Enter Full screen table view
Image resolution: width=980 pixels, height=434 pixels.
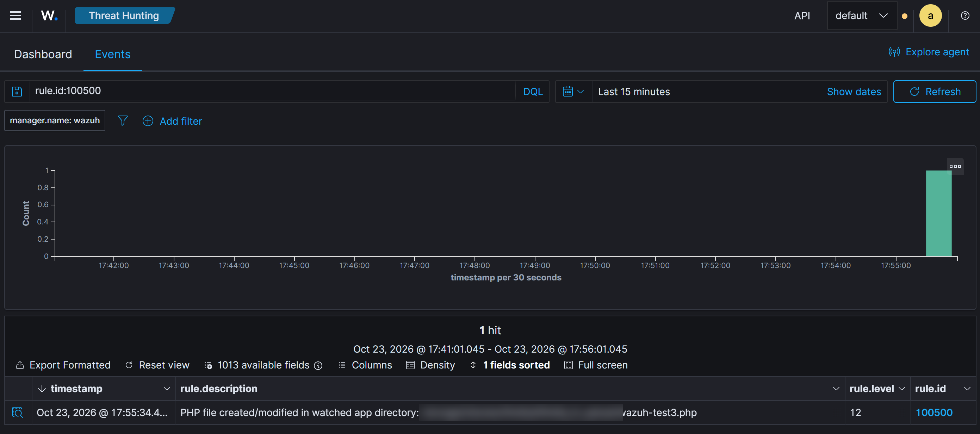tap(596, 365)
